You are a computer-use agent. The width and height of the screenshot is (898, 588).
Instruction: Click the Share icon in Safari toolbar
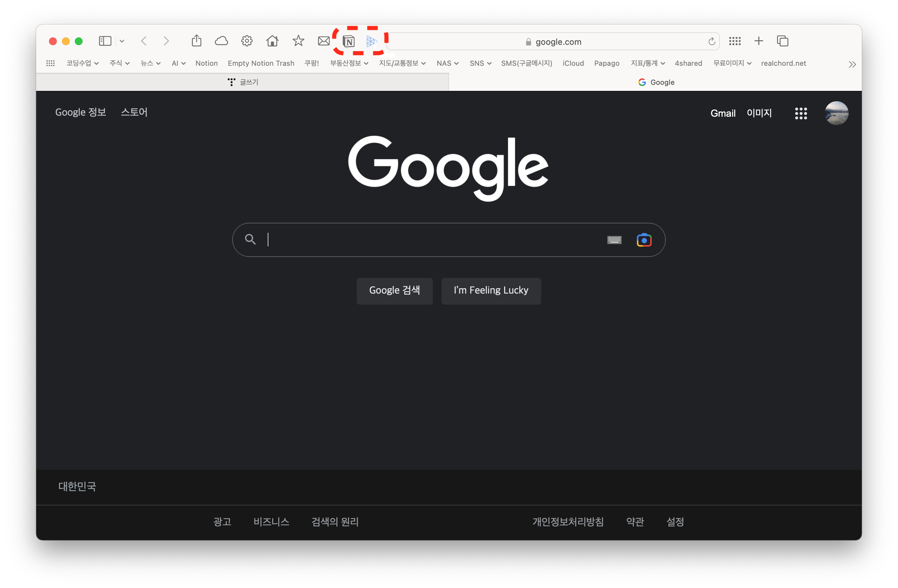click(x=196, y=41)
